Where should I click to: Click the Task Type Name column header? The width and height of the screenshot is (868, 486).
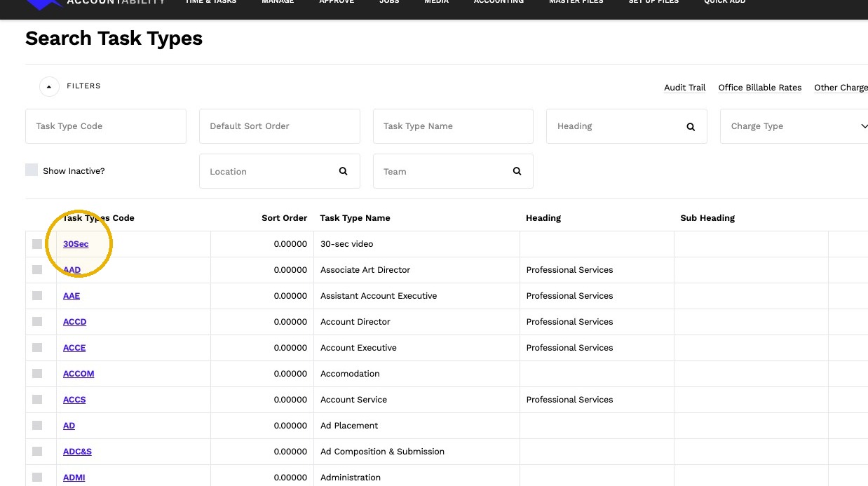pyautogui.click(x=355, y=218)
